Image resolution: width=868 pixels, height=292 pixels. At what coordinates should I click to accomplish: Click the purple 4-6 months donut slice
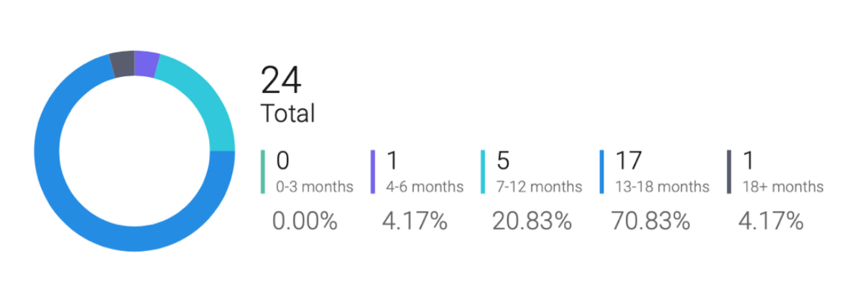point(146,64)
